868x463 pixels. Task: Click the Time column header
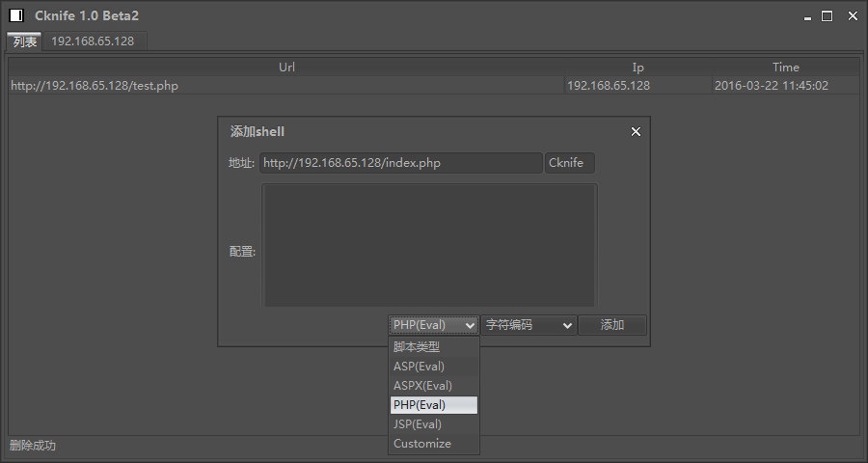[x=785, y=67]
